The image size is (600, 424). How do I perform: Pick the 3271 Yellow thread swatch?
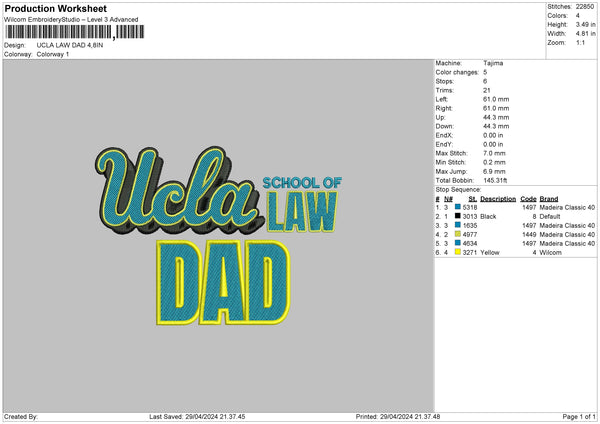458,252
